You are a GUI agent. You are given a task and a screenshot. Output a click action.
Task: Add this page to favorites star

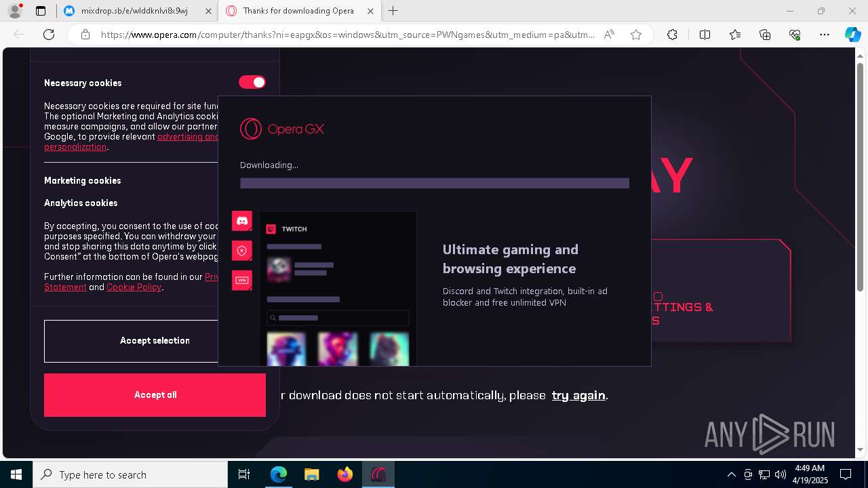(x=636, y=35)
